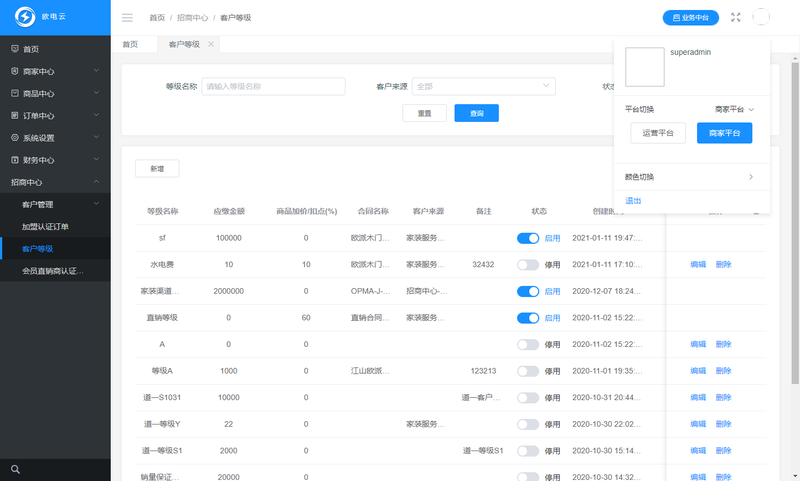Expand the 系统设置 sidebar menu chevron
The width and height of the screenshot is (800, 481).
click(96, 137)
